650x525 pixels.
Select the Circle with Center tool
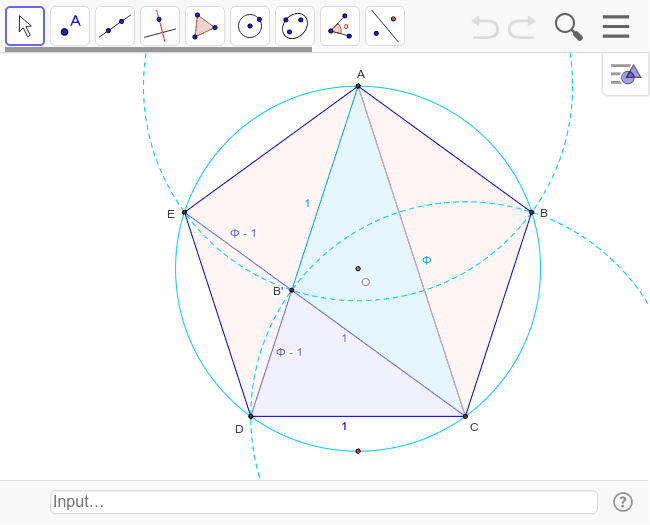(250, 26)
